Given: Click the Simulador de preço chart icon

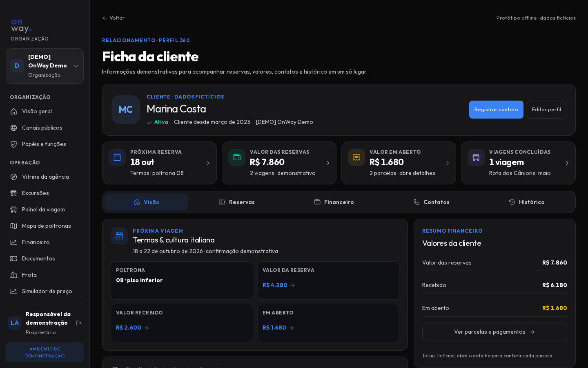Looking at the screenshot, I should 13,291.
